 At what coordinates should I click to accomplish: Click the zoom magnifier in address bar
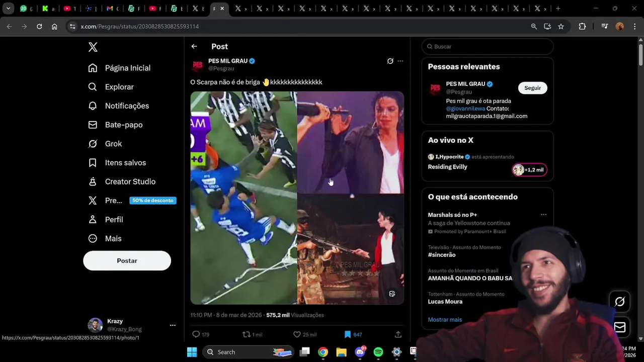534,26
